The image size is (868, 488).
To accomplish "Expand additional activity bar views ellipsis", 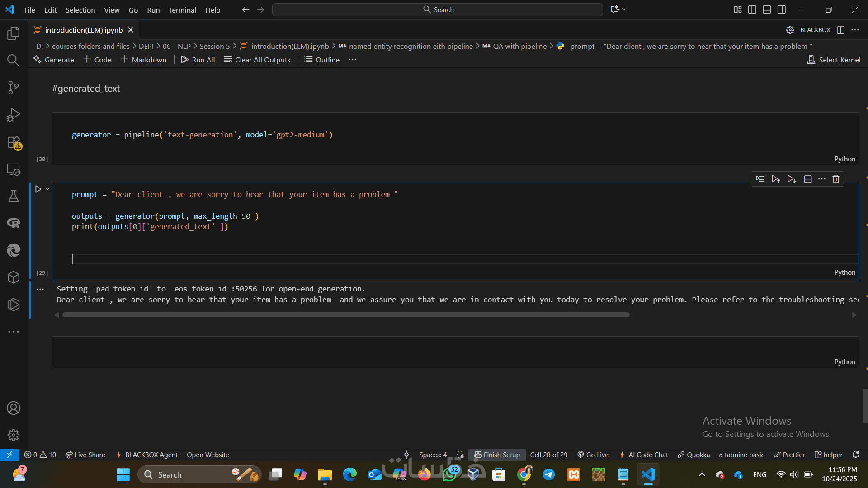I will coord(14,332).
